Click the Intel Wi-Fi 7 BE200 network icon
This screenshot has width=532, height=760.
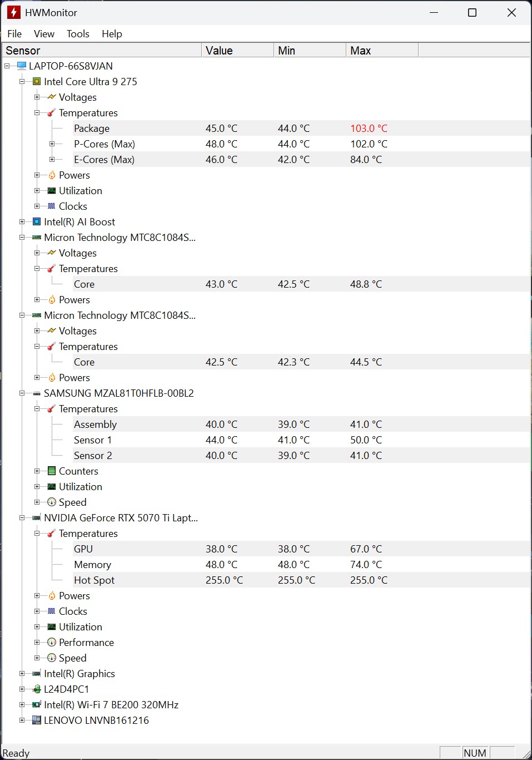[37, 705]
